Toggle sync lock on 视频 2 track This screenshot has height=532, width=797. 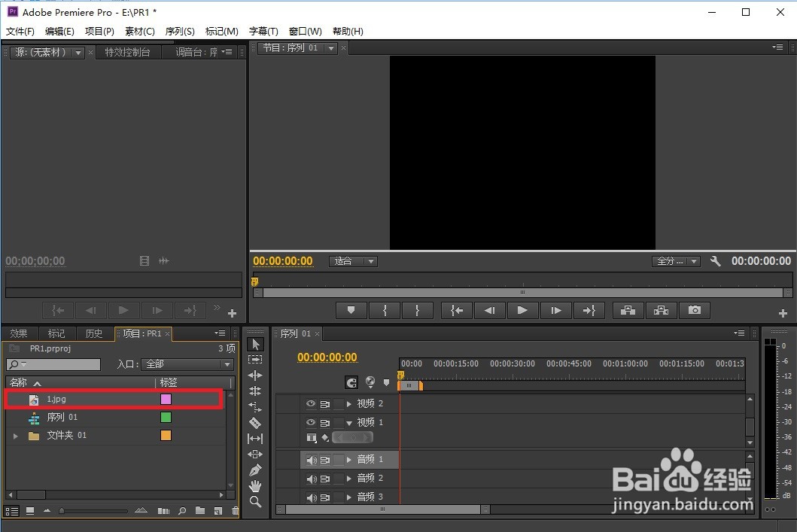(325, 404)
